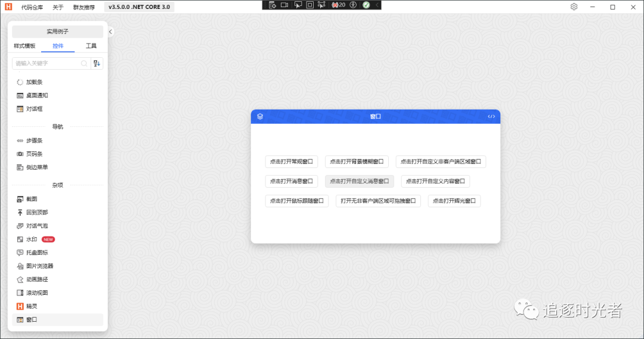The height and width of the screenshot is (339, 644).
Task: Click the 杂项 section header
Action: [x=57, y=185]
